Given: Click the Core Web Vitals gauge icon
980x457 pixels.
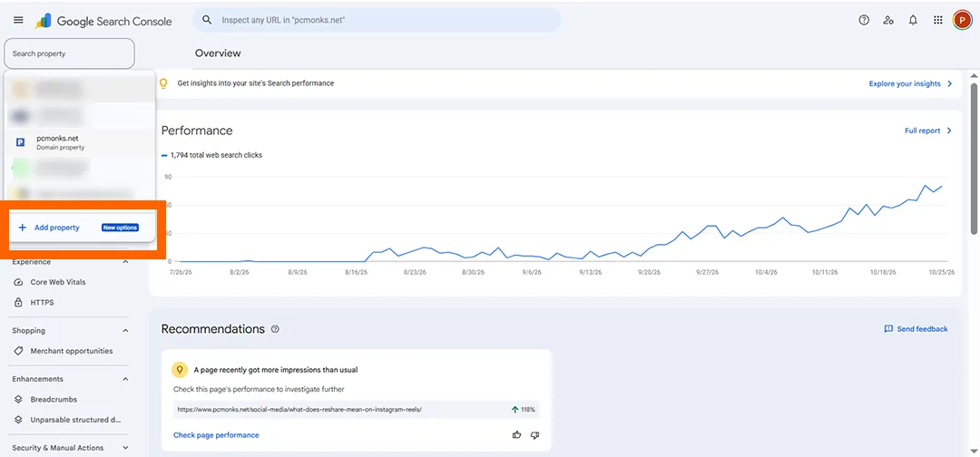Looking at the screenshot, I should tap(18, 282).
